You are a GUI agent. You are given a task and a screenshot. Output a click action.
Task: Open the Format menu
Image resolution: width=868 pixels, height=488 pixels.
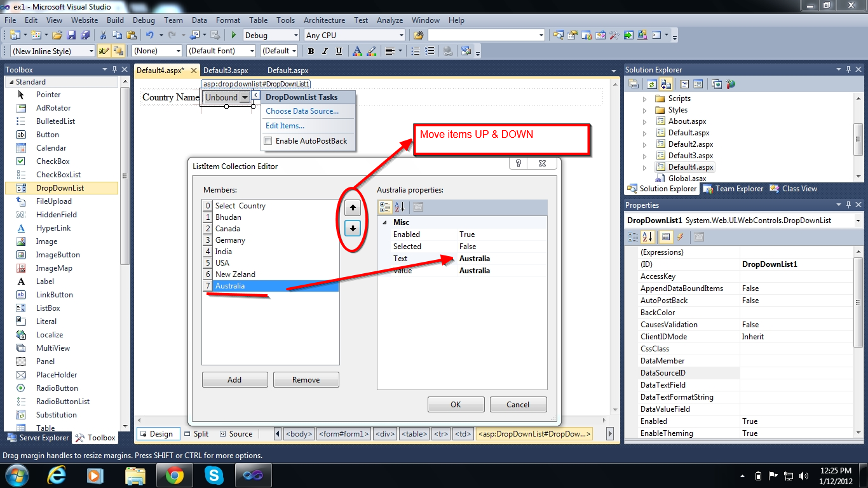[228, 20]
